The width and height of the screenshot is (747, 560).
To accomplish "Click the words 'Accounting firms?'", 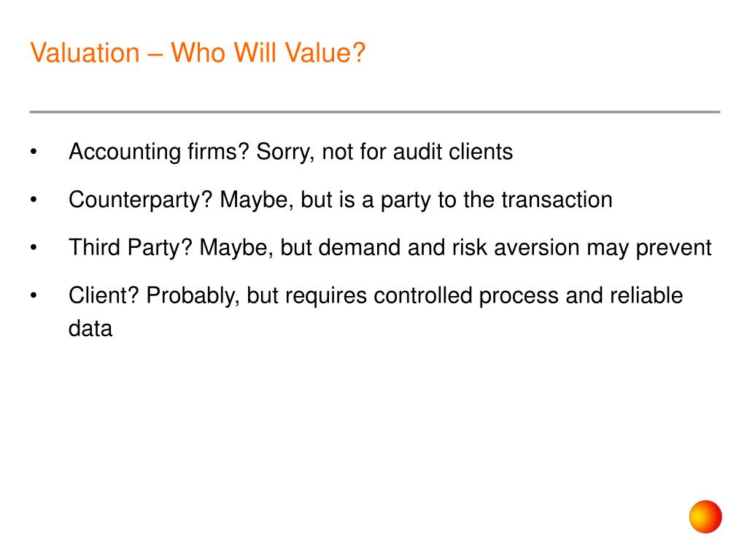I will tap(159, 152).
